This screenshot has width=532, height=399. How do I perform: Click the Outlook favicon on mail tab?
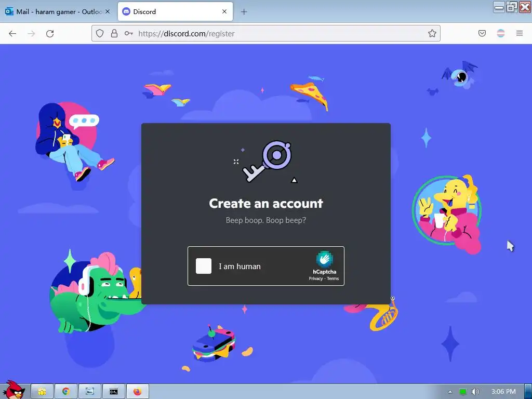click(9, 11)
